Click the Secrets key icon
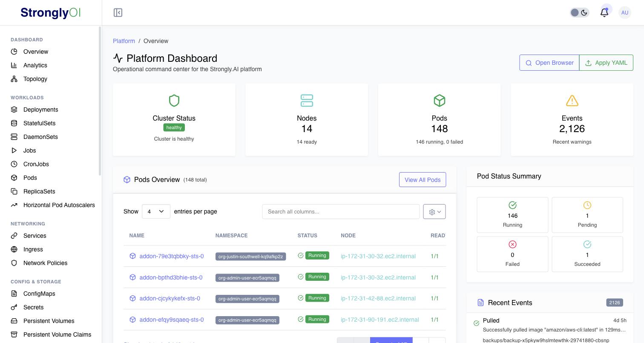 [x=14, y=307]
